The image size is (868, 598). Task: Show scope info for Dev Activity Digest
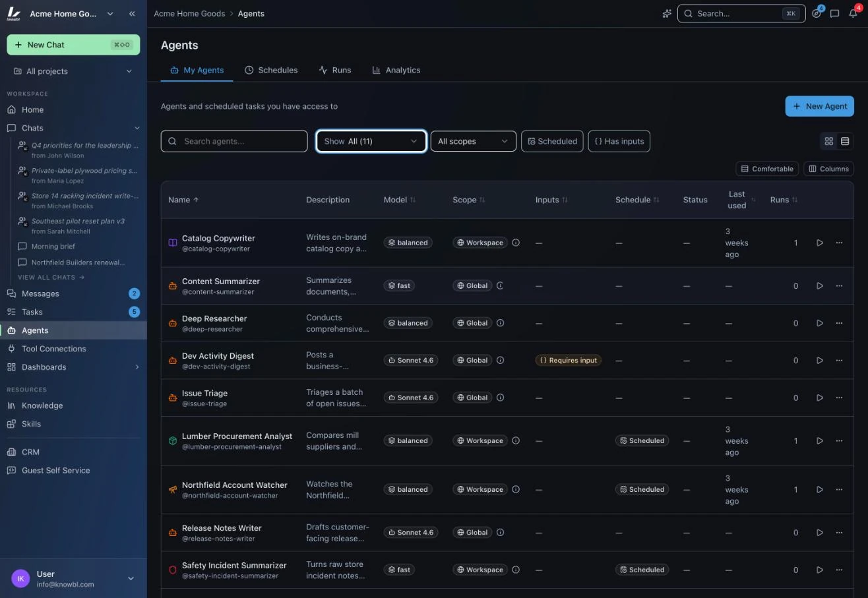point(500,360)
